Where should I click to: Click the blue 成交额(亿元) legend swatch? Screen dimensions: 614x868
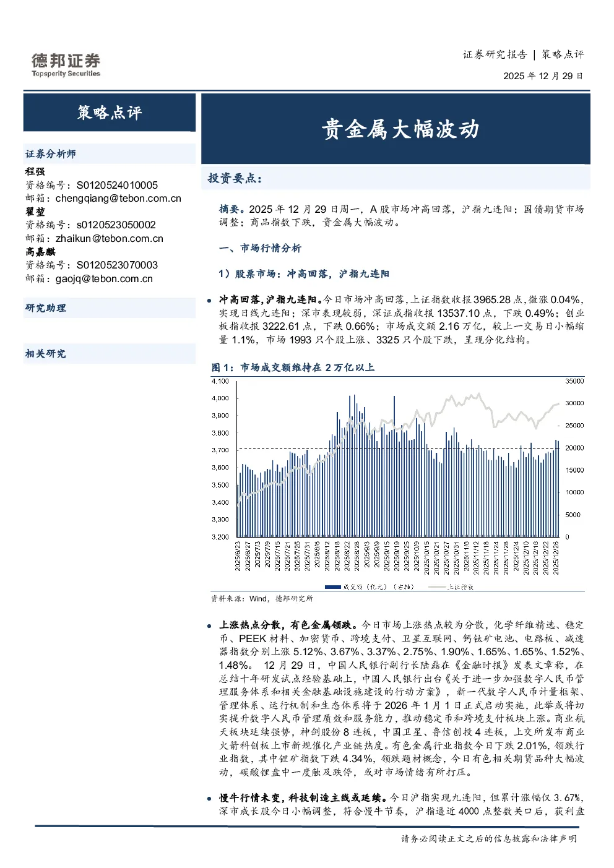click(x=332, y=587)
